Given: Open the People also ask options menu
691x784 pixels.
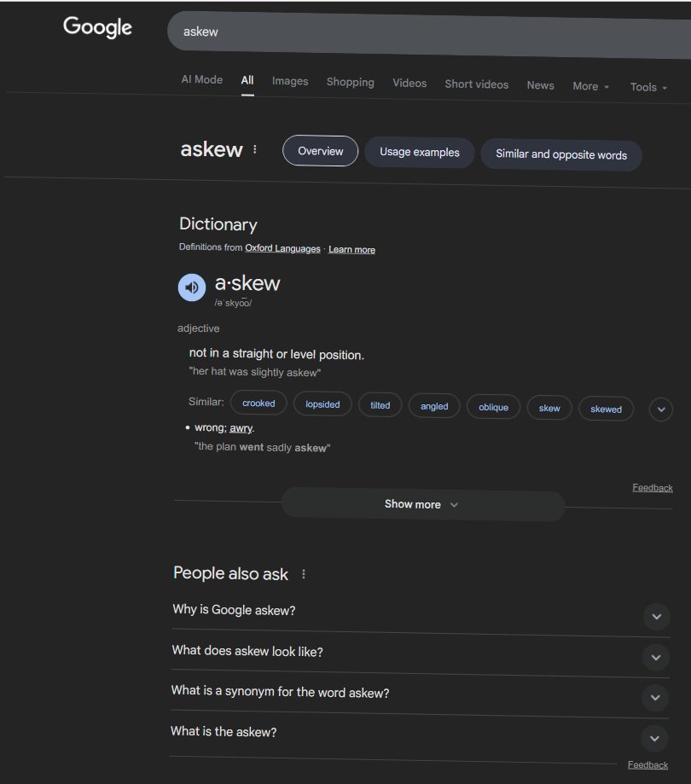Looking at the screenshot, I should point(303,574).
